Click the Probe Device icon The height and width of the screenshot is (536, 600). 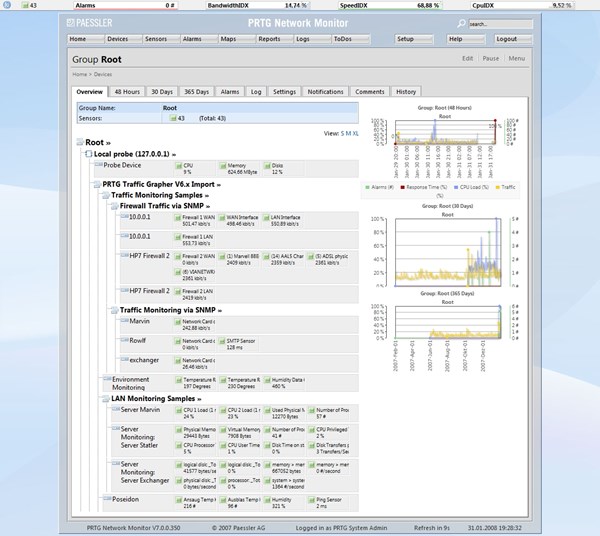click(x=100, y=166)
